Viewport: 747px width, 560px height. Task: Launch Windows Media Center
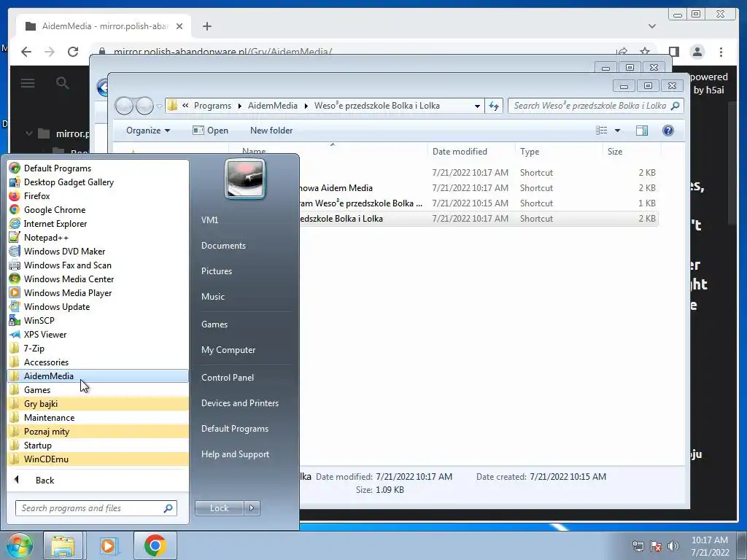pos(98,279)
